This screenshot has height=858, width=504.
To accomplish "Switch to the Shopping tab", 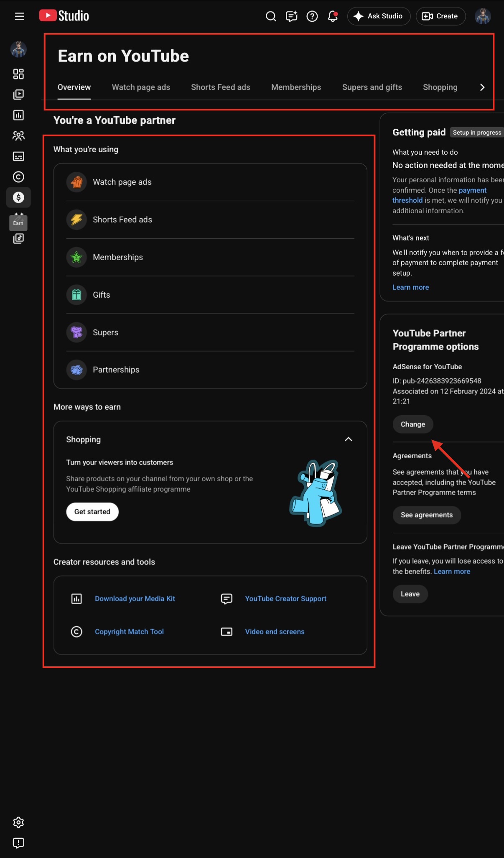I will click(x=440, y=87).
